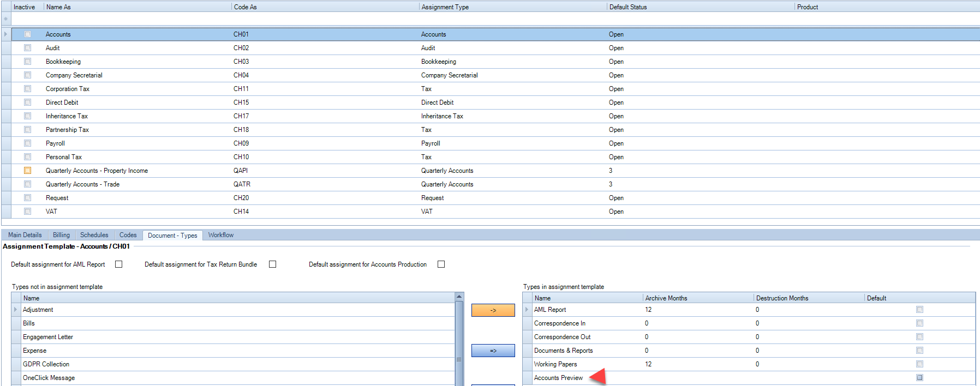The height and width of the screenshot is (386, 980).
Task: Tick the Inactive checkbox for Payroll row
Action: pyautogui.click(x=27, y=143)
